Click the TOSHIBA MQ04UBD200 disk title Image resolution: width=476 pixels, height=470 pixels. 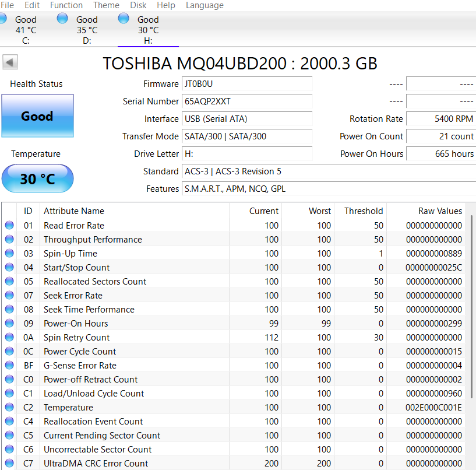(x=240, y=63)
